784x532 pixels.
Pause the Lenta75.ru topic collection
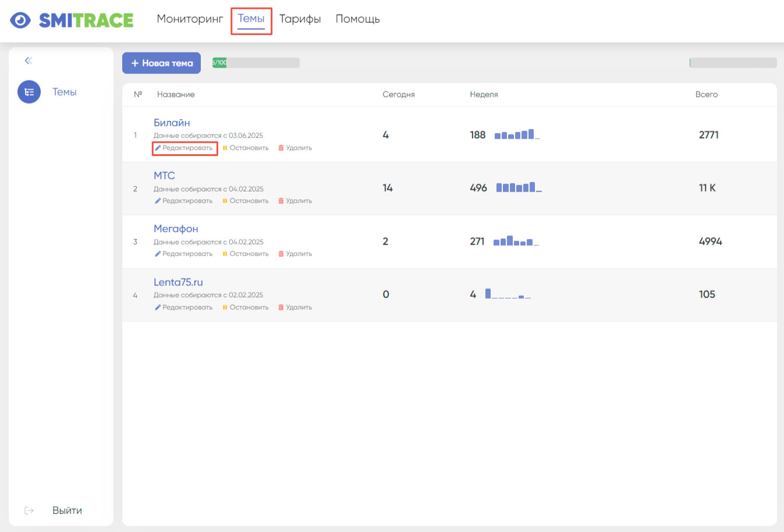245,307
